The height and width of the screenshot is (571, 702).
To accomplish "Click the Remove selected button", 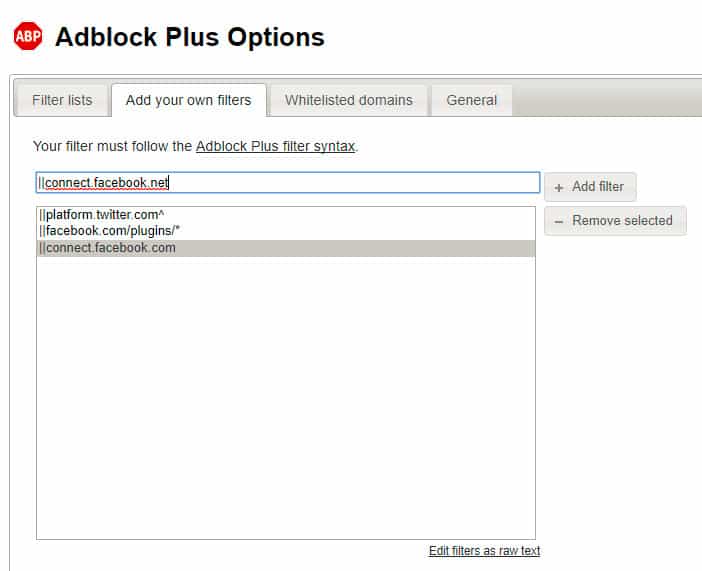I will 615,220.
